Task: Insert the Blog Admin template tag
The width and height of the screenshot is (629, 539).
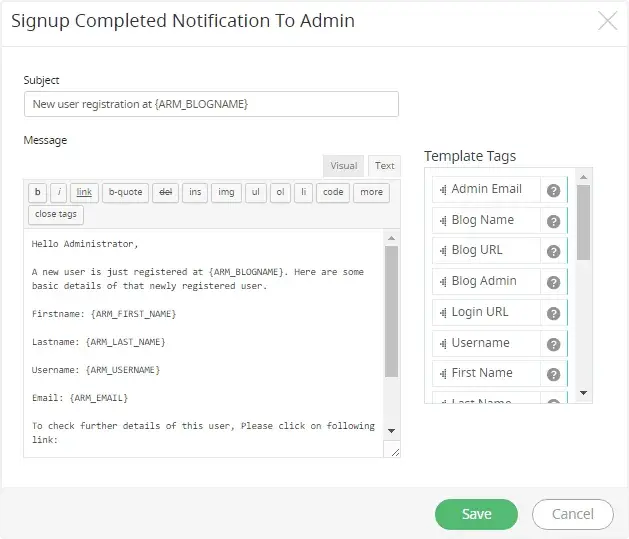Action: coord(484,282)
